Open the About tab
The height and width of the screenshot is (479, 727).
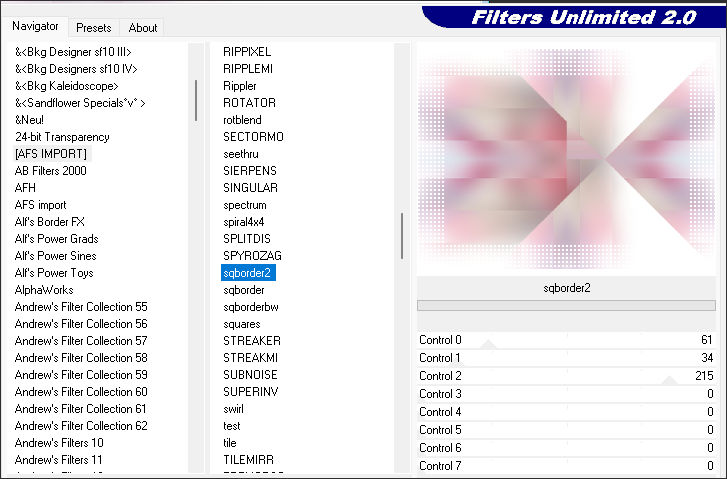143,28
